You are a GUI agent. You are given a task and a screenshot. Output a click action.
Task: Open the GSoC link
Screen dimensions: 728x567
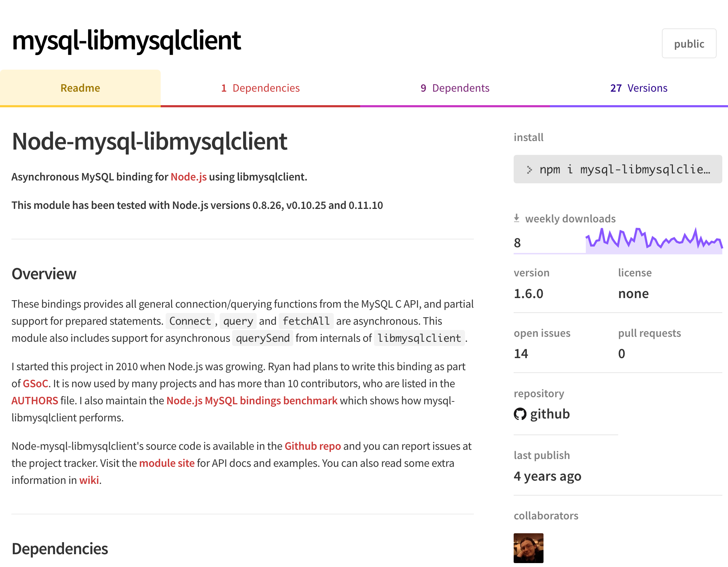point(35,383)
